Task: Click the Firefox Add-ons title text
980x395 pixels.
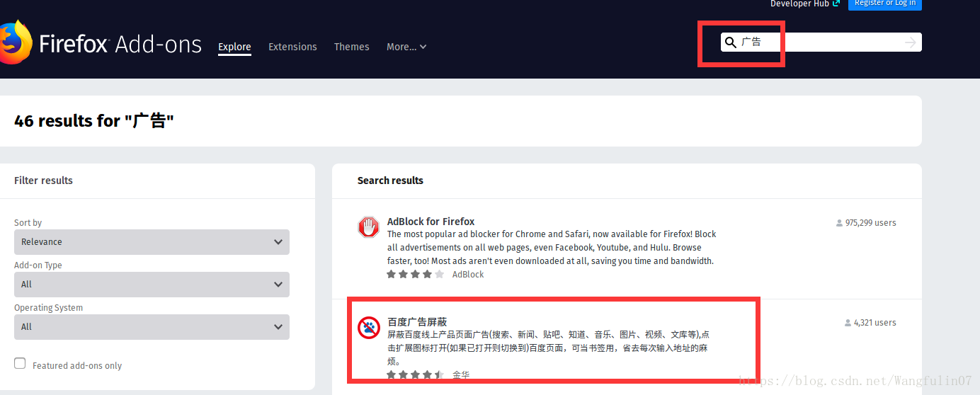Action: [x=120, y=45]
